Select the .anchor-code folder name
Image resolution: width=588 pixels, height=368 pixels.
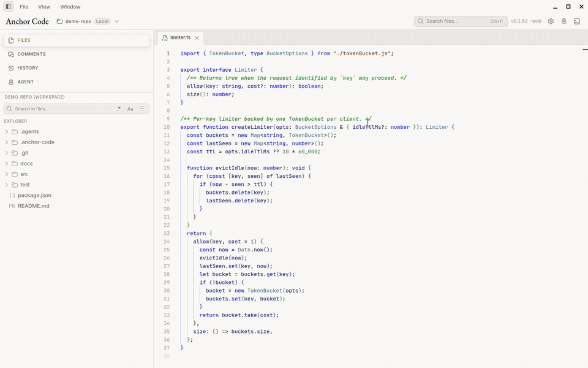(x=37, y=142)
